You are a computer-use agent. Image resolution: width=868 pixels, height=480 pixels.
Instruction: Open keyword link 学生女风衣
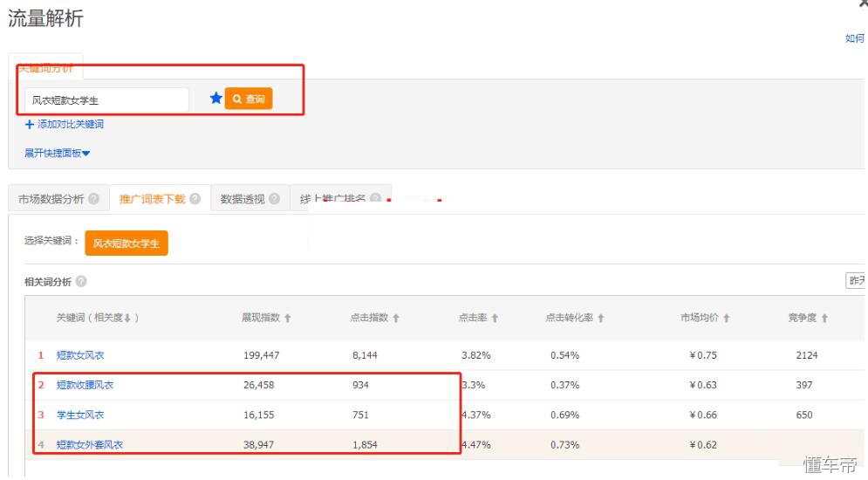[80, 415]
